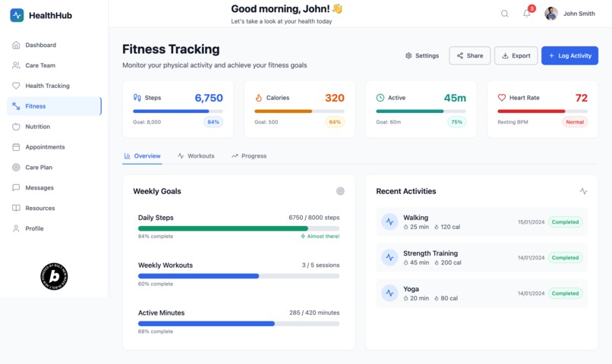Click the Walking activity pulse icon
Screen dimensions: 612x364
(390, 221)
